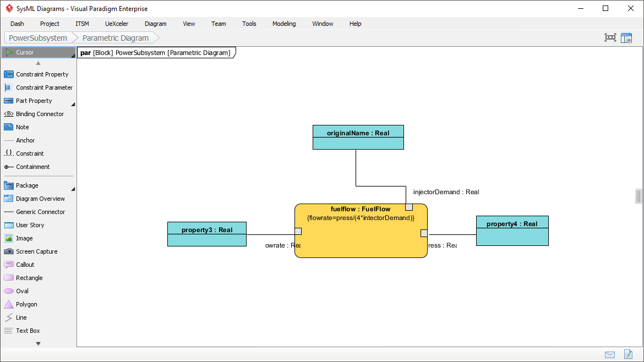Open the fit-to-screen diagram icon
Image resolution: width=644 pixels, height=362 pixels.
(x=610, y=38)
